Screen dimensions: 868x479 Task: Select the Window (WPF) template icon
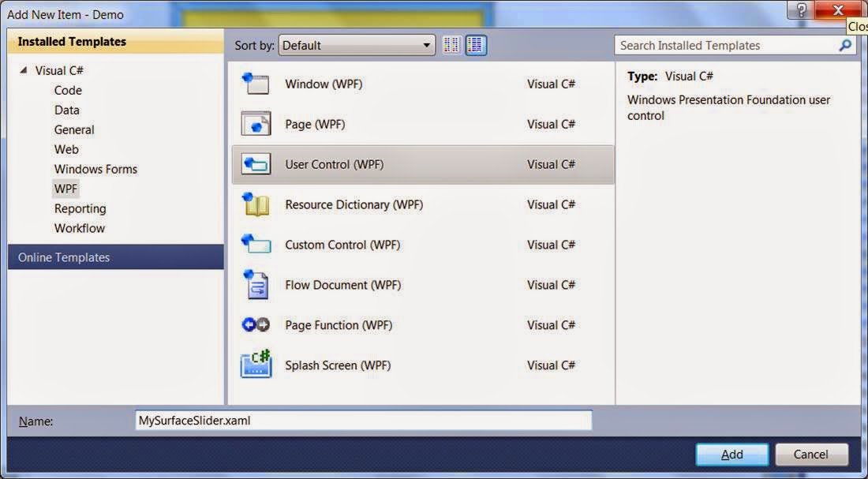(x=255, y=84)
